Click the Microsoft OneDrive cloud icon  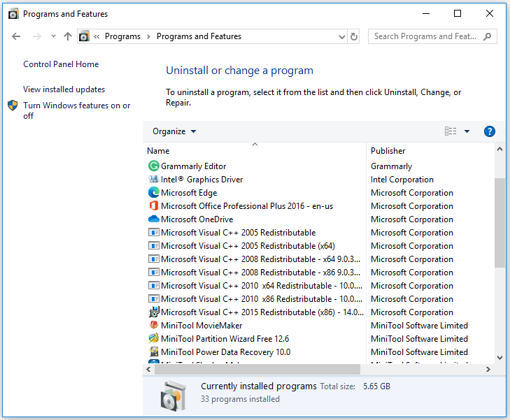(x=153, y=219)
